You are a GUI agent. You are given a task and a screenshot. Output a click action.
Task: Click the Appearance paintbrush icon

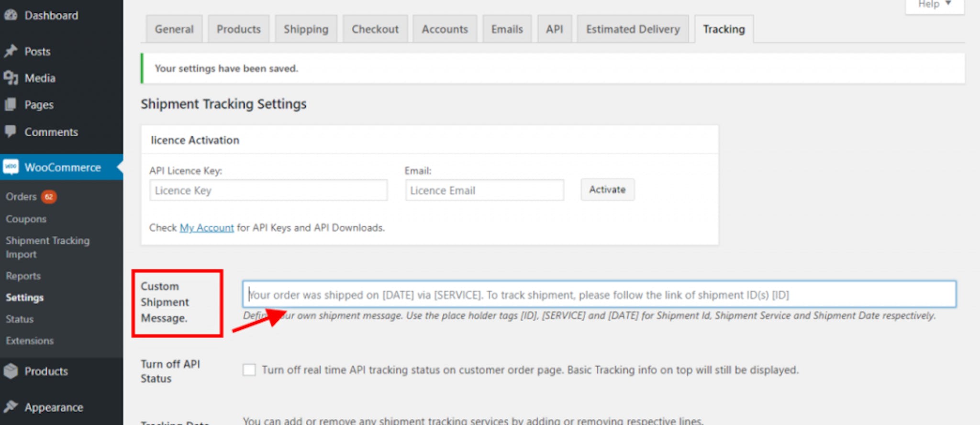pyautogui.click(x=11, y=407)
